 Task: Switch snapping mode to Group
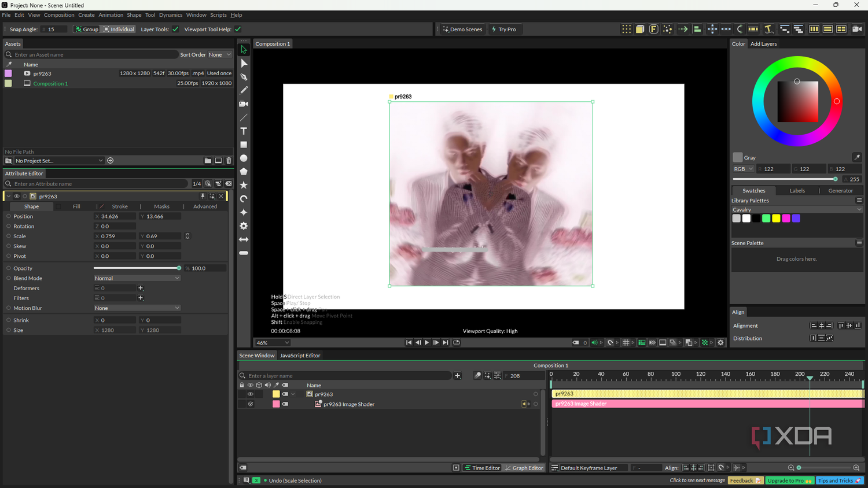click(87, 29)
